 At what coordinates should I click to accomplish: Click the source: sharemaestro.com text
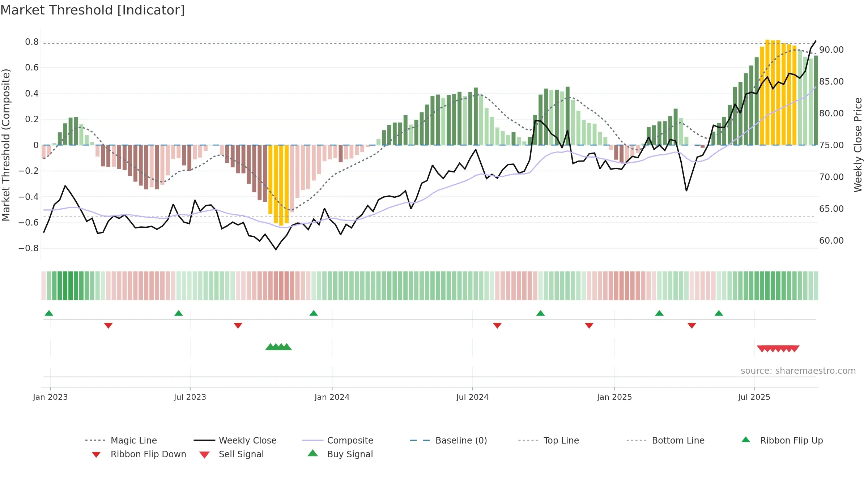(x=798, y=371)
